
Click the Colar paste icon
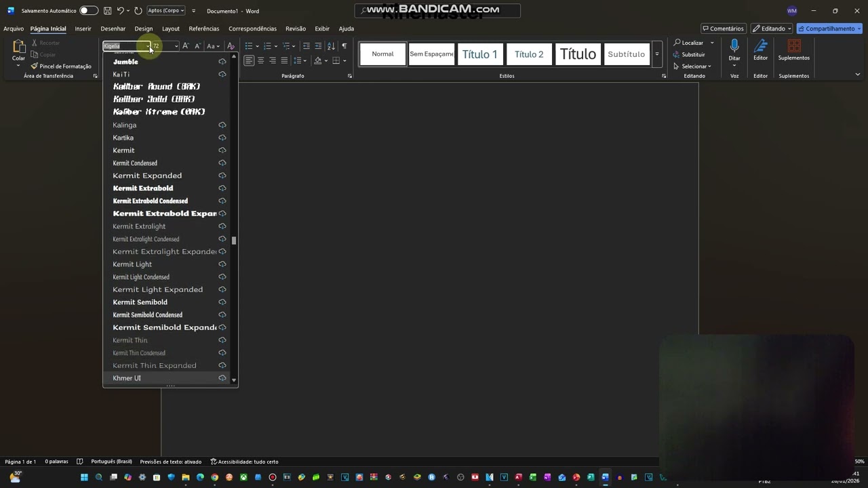click(18, 47)
